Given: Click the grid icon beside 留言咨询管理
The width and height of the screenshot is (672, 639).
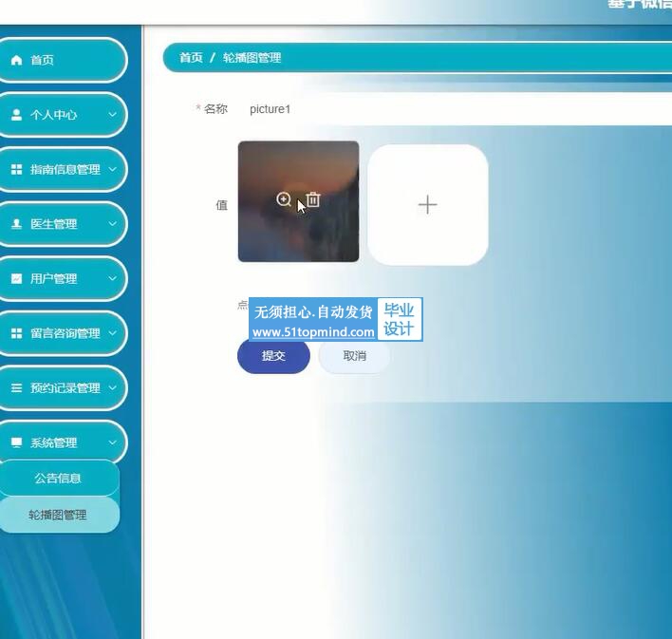Looking at the screenshot, I should pos(16,333).
